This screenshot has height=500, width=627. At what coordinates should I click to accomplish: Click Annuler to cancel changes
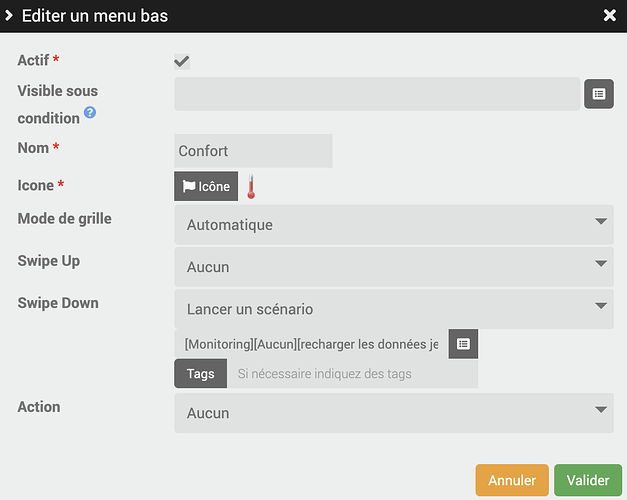coord(512,480)
